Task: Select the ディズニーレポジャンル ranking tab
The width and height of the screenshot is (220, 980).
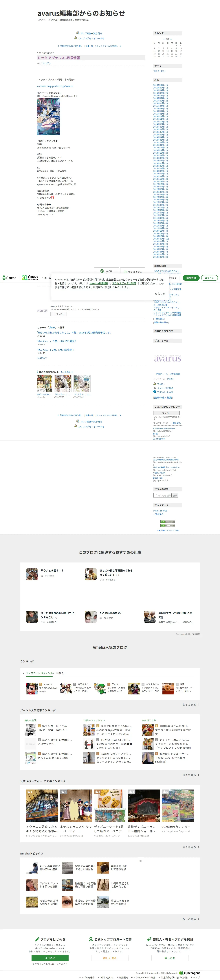Action: click(39, 673)
